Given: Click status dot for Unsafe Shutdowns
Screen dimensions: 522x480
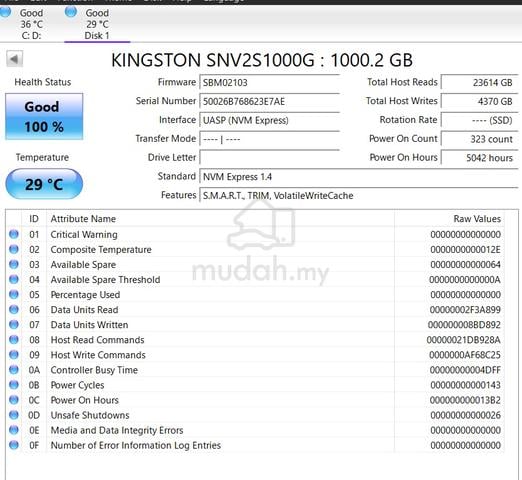Looking at the screenshot, I should (14, 415).
